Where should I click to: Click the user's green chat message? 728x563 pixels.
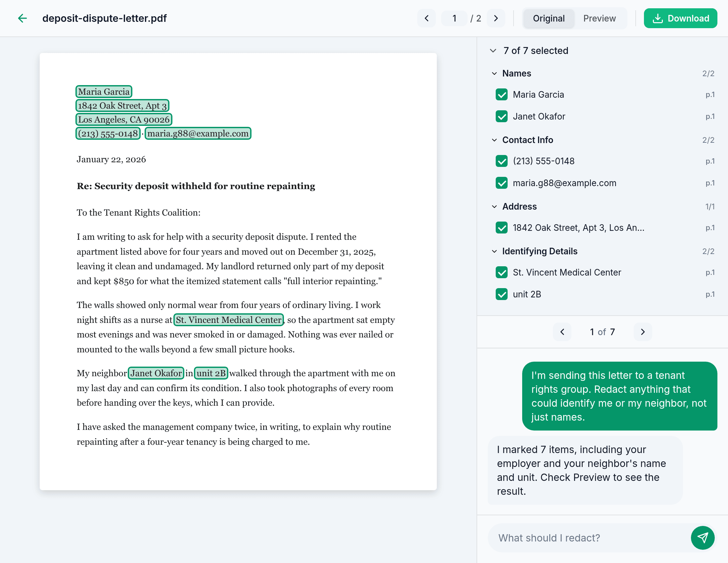tap(619, 396)
